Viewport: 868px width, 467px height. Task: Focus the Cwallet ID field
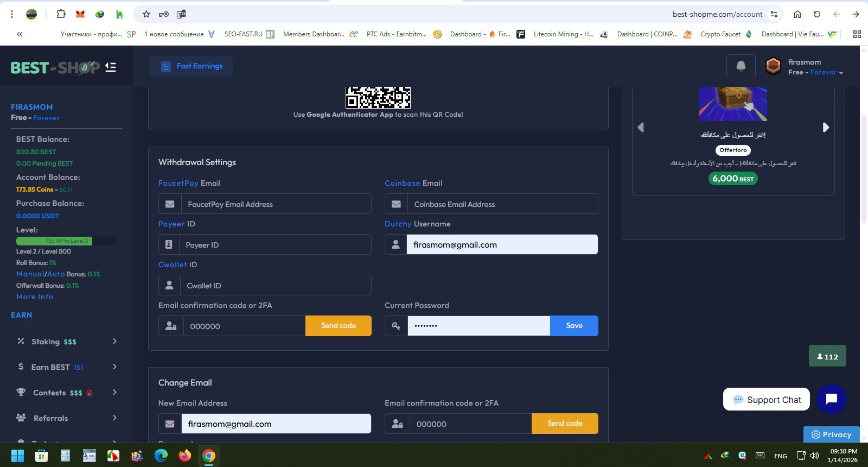[x=276, y=286]
